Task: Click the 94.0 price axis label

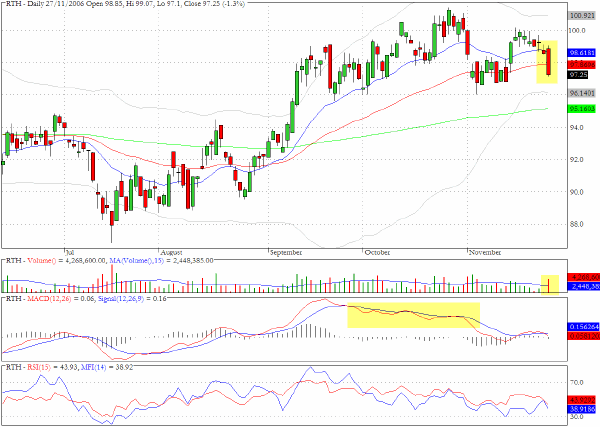Action: point(577,127)
